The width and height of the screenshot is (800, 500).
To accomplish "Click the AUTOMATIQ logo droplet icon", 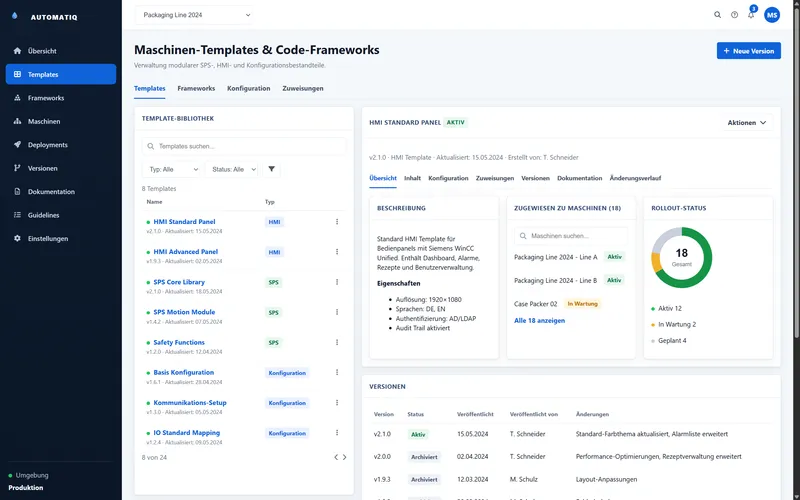I will [x=14, y=16].
